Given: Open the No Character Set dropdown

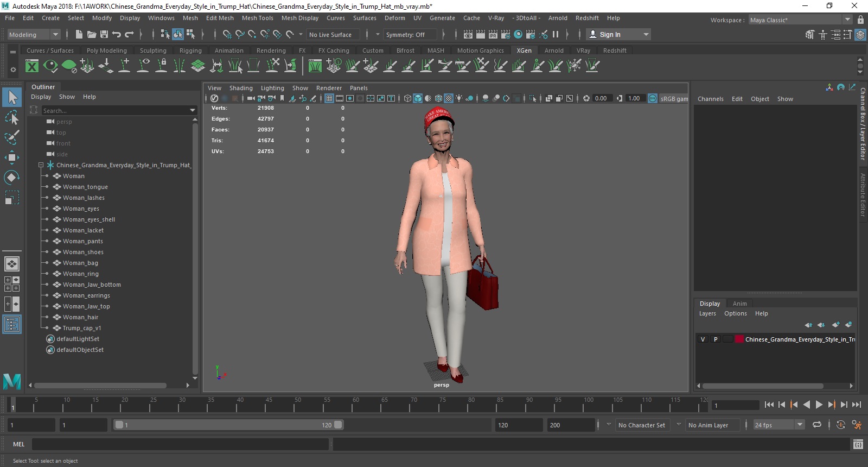Looking at the screenshot, I should click(x=643, y=425).
